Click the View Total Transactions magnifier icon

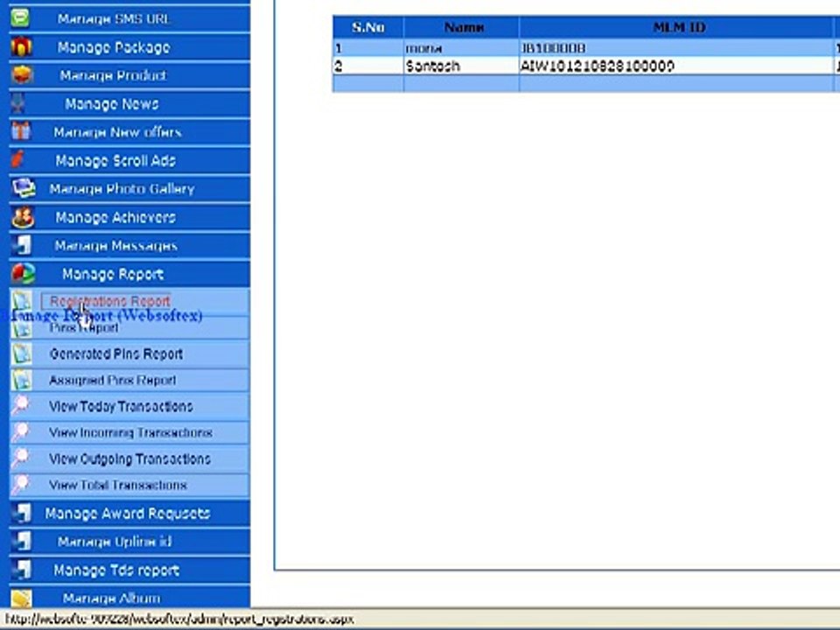(21, 485)
